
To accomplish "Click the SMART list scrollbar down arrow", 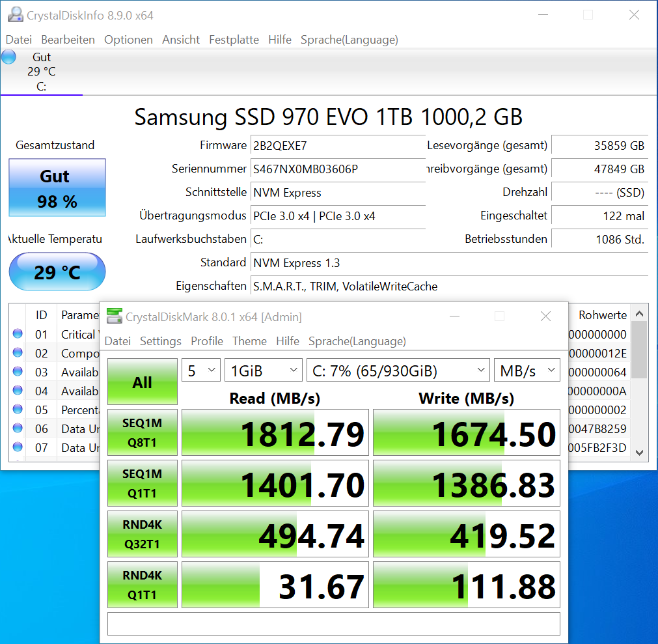I will click(640, 453).
